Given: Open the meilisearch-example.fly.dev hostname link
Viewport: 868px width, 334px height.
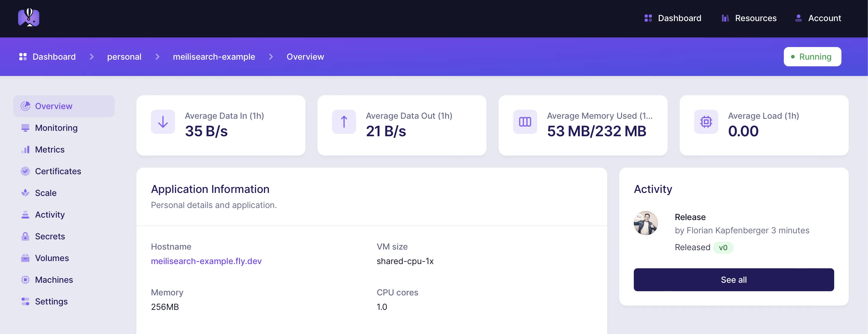Looking at the screenshot, I should point(206,261).
